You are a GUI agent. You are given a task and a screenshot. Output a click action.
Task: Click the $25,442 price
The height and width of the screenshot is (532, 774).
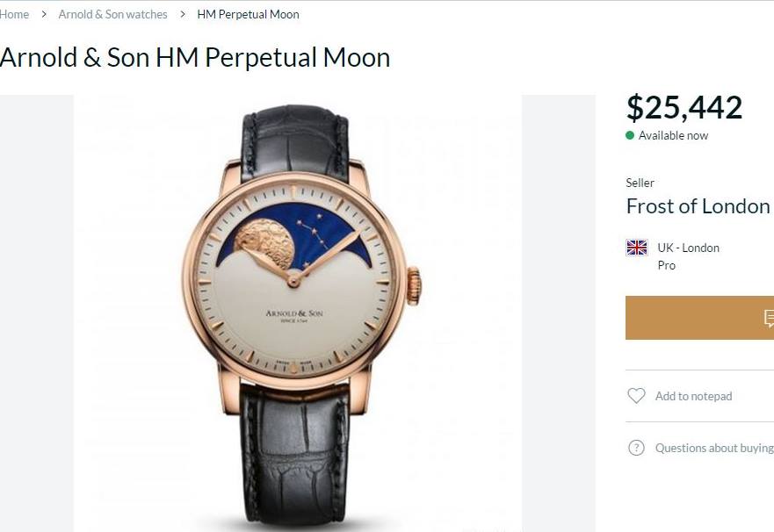click(684, 107)
